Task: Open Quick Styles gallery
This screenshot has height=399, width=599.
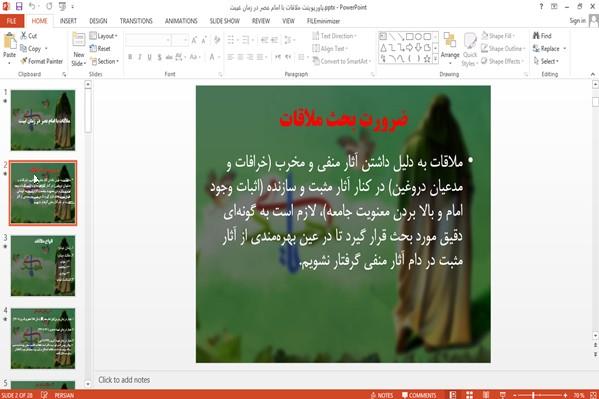Action: pyautogui.click(x=469, y=50)
